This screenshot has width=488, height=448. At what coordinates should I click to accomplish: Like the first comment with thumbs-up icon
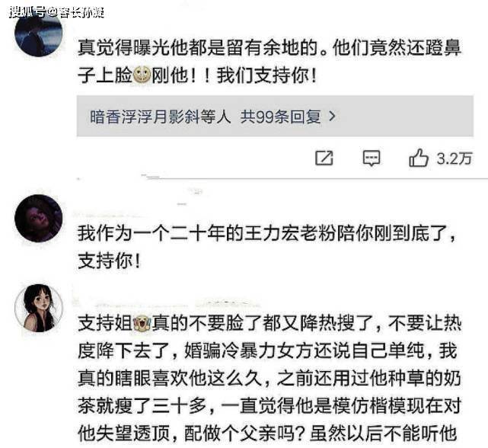click(x=419, y=158)
